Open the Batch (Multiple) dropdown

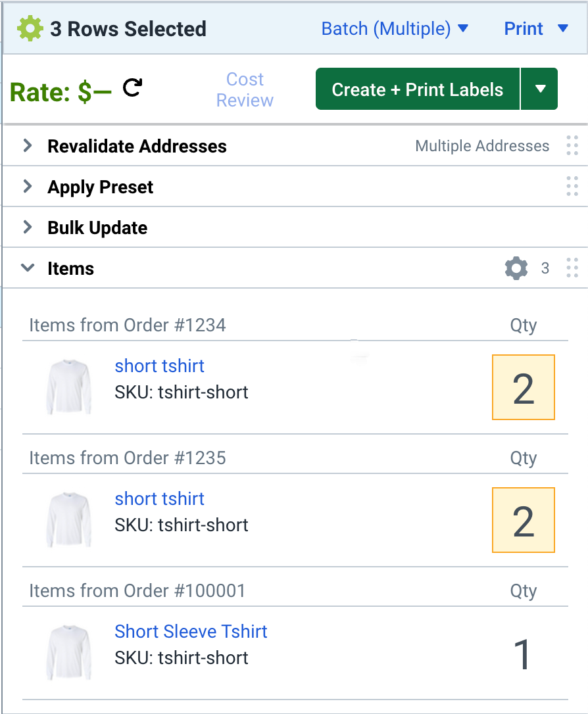(394, 28)
